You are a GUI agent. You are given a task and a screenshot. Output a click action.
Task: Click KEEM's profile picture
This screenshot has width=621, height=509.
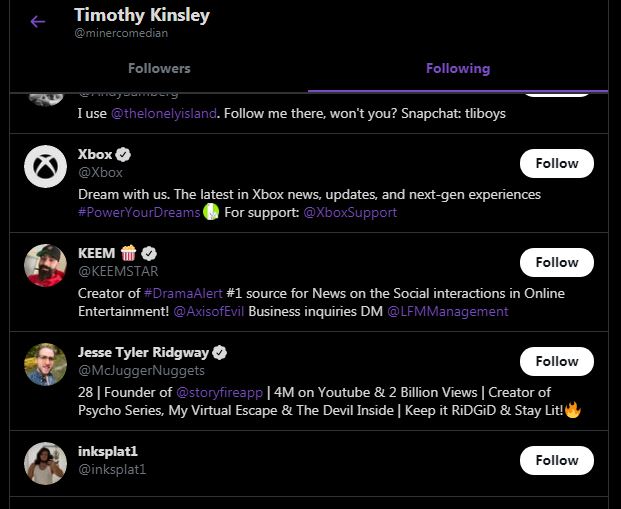tap(46, 265)
